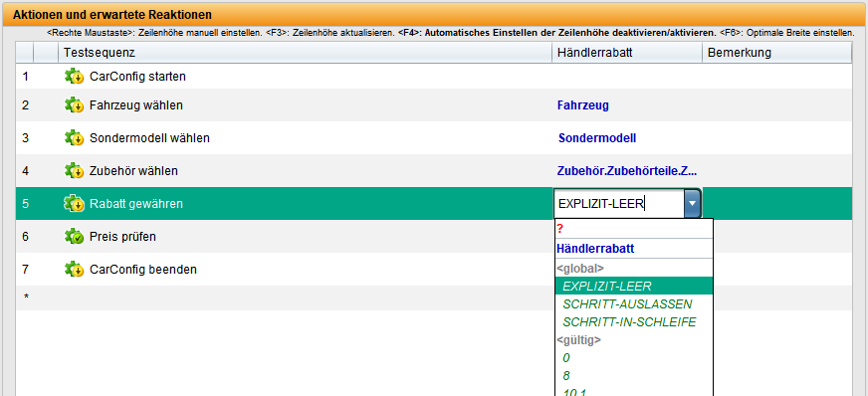Select EXPLIZIT-LEER in the dropdown list
This screenshot has width=868, height=396.
634,286
